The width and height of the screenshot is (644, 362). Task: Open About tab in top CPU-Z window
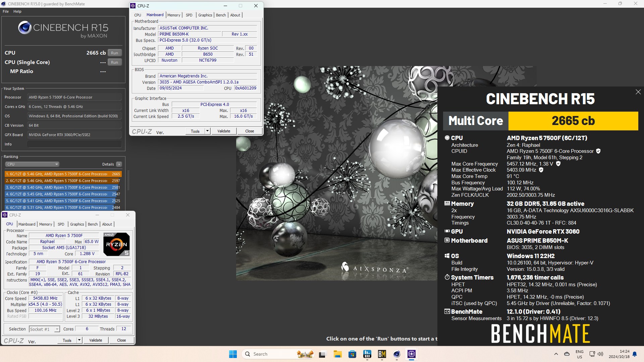(235, 15)
